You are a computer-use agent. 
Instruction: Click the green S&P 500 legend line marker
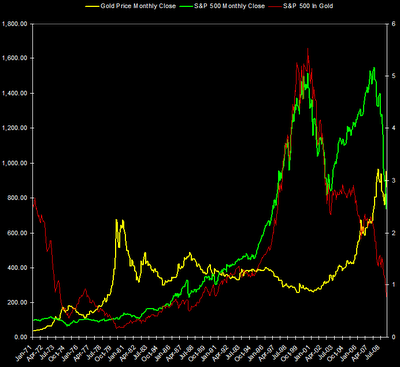pos(186,6)
